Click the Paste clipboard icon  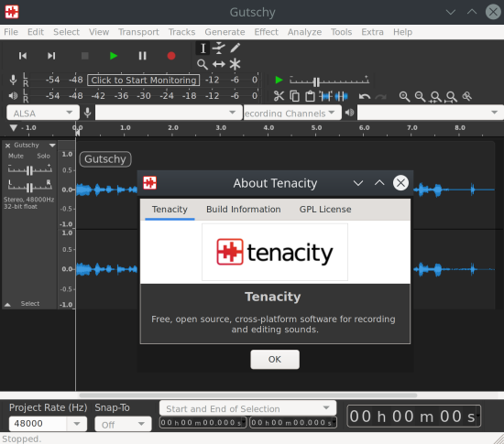tap(310, 96)
